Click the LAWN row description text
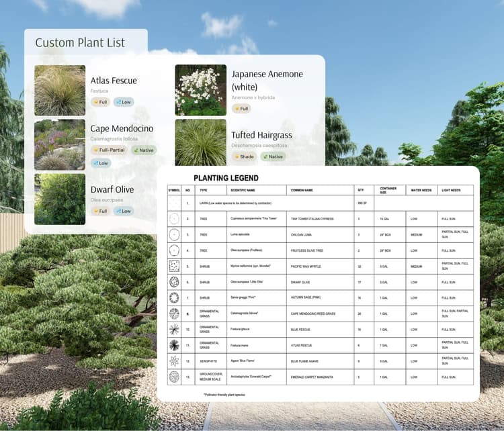 [x=235, y=203]
